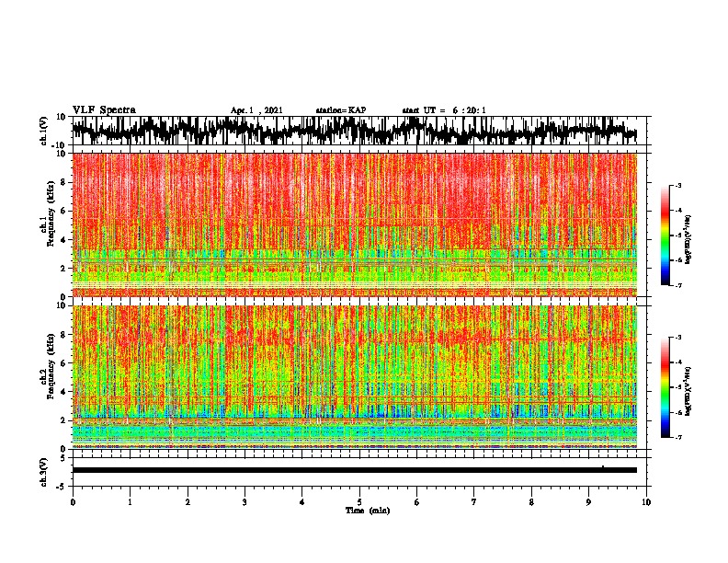The image size is (728, 563).
Task: Click the '8' tick on ch.1 frequency axis
Action: [64, 182]
